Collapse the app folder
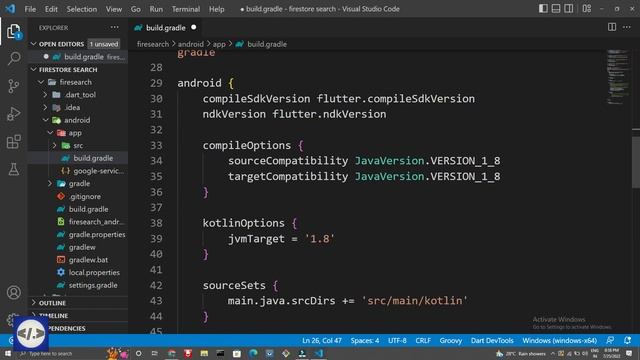The image size is (640, 360). (x=50, y=133)
